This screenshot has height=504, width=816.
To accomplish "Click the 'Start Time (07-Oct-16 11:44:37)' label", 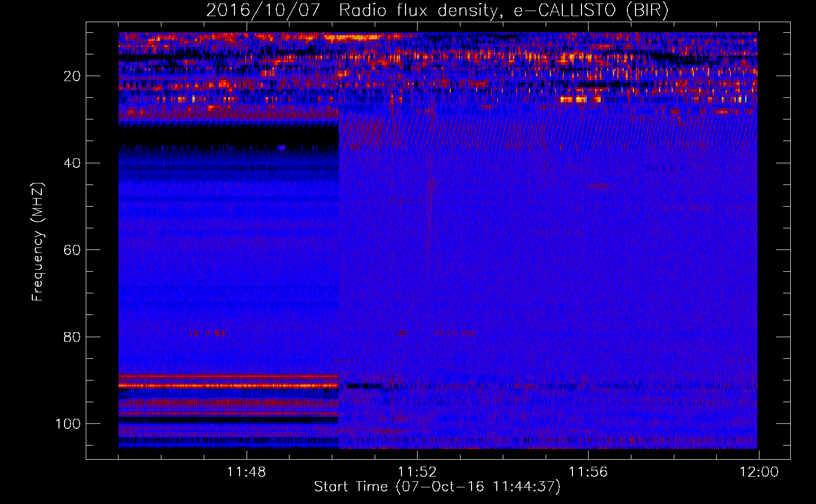I will click(x=437, y=487).
